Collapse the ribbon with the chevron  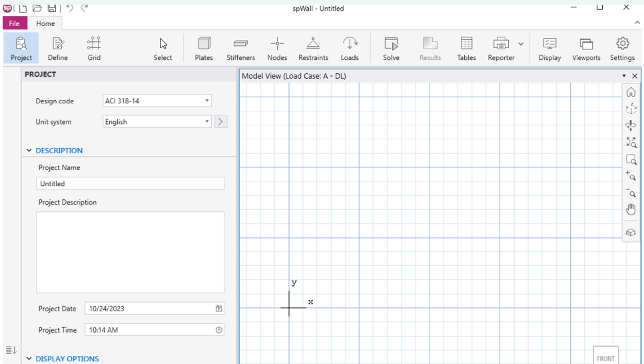click(637, 23)
